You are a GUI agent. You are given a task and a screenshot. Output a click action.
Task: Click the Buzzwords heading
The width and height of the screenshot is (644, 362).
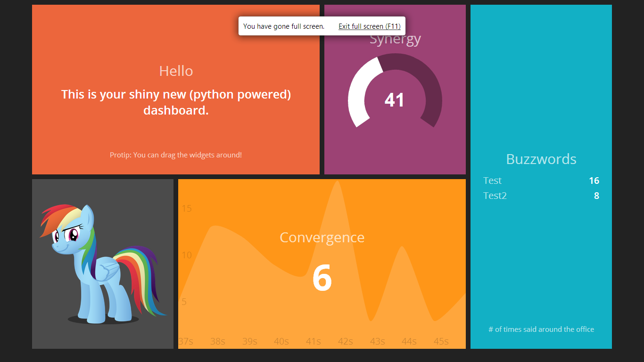pos(541,159)
